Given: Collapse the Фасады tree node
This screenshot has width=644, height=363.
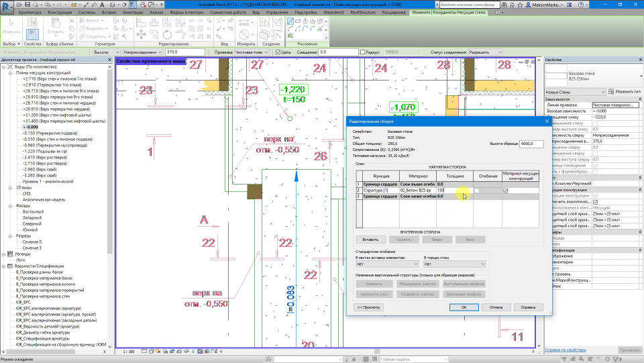Looking at the screenshot, I should (x=10, y=206).
